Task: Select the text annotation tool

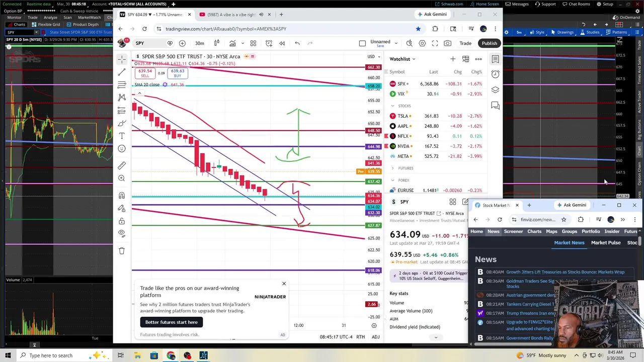Action: 122,136
